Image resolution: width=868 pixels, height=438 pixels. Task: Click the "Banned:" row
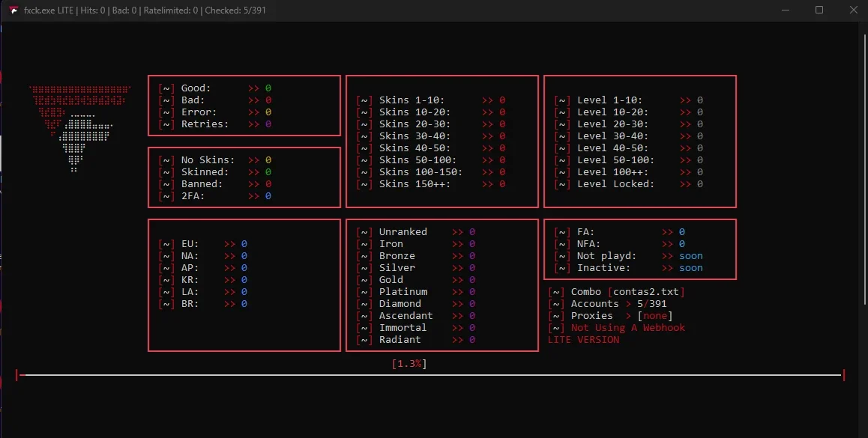click(x=215, y=183)
